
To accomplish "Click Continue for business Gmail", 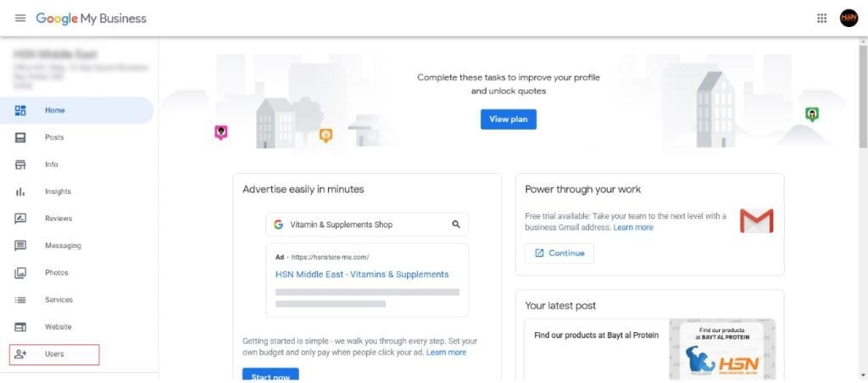I will [x=559, y=253].
